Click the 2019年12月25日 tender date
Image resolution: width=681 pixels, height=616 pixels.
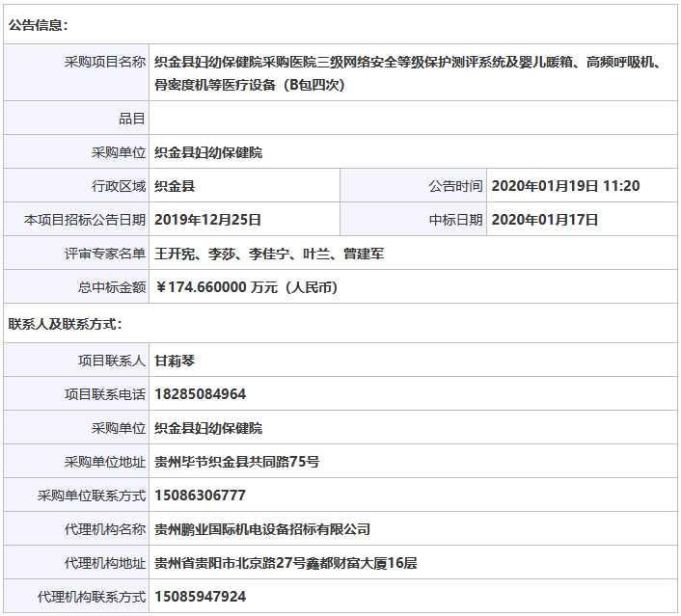pyautogui.click(x=207, y=220)
